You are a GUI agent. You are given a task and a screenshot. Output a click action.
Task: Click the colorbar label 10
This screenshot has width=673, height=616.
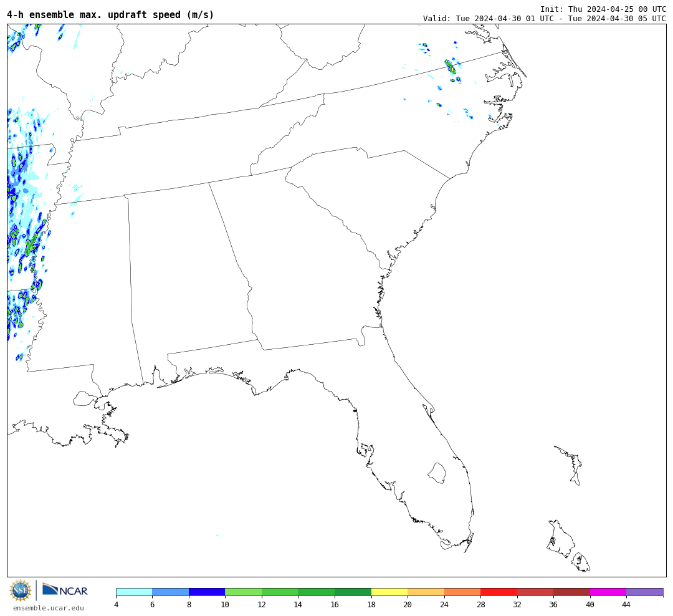point(225,605)
